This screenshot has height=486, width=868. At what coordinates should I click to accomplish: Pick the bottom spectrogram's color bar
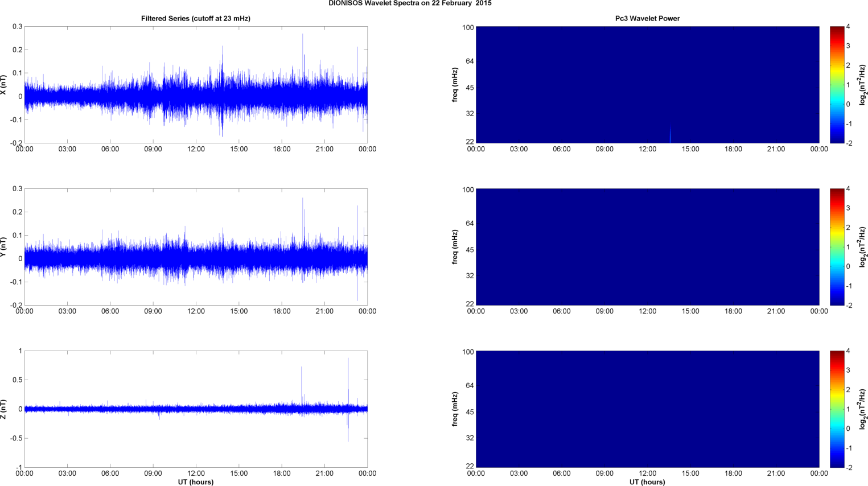(x=837, y=409)
